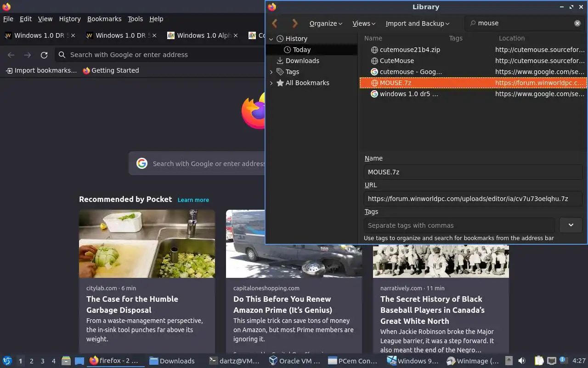Click the Google icon in Firefox search box
The image size is (588, 368).
[142, 163]
